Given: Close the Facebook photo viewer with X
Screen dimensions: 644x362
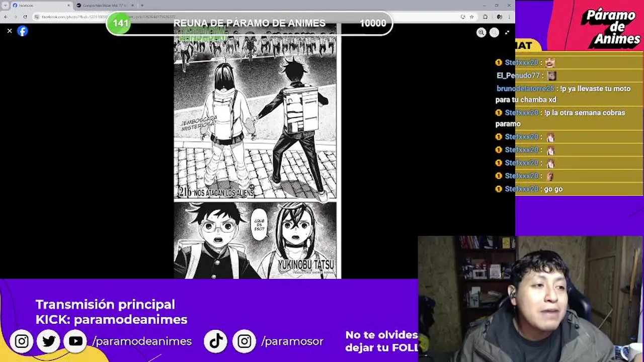Looking at the screenshot, I should tap(9, 31).
